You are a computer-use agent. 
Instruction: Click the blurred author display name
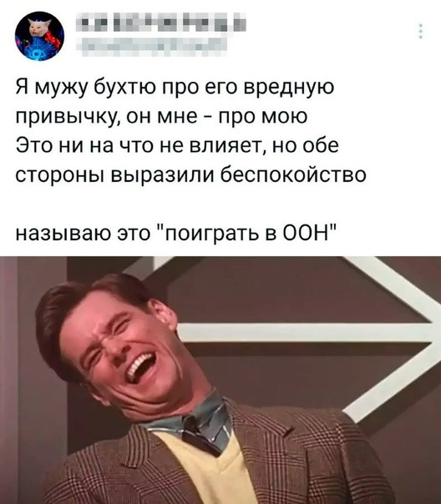click(x=160, y=23)
